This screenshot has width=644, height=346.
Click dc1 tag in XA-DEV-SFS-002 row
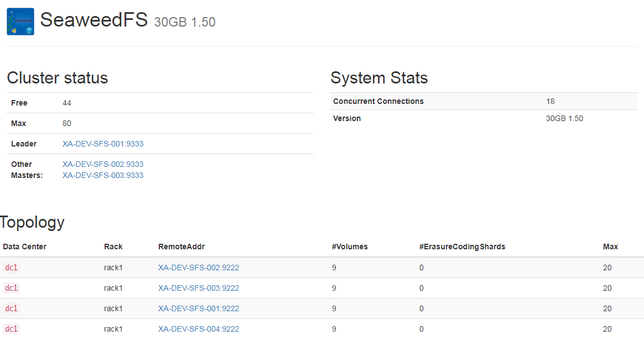pyautogui.click(x=11, y=268)
